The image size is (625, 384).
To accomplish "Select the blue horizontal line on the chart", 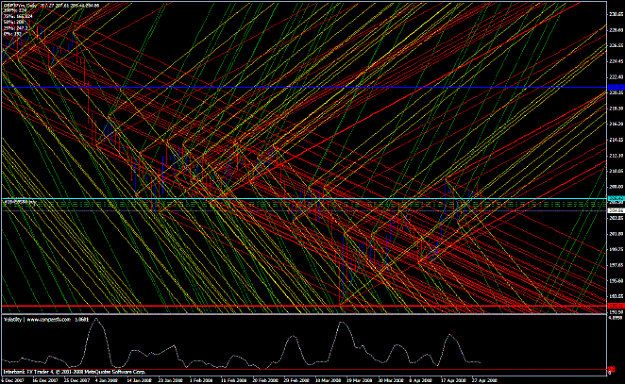I will [303, 87].
